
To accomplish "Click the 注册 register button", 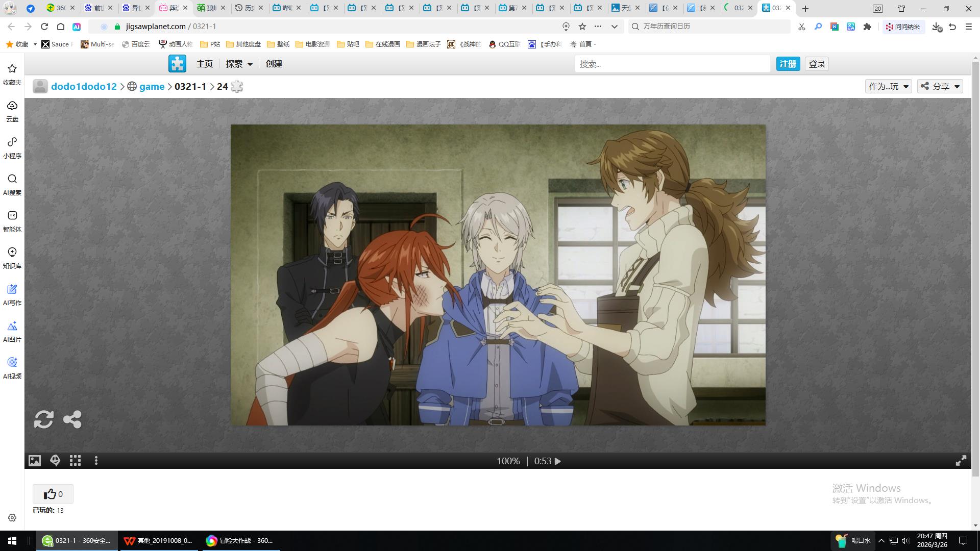I will (788, 64).
